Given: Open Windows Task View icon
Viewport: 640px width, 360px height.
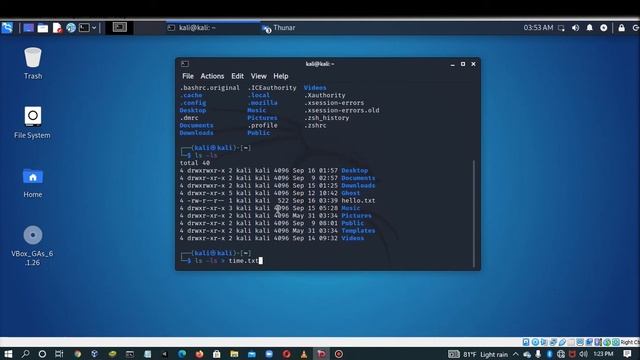Looking at the screenshot, I should [x=59, y=354].
